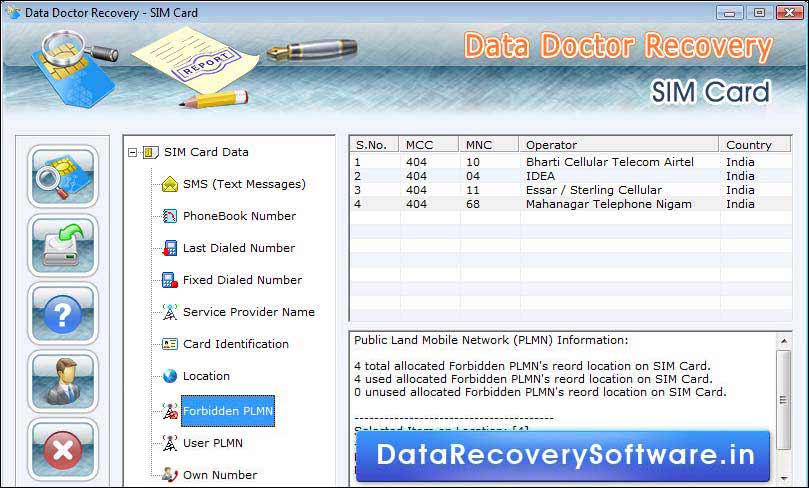Click MNC value 10
This screenshot has width=809, height=488.
pos(473,162)
